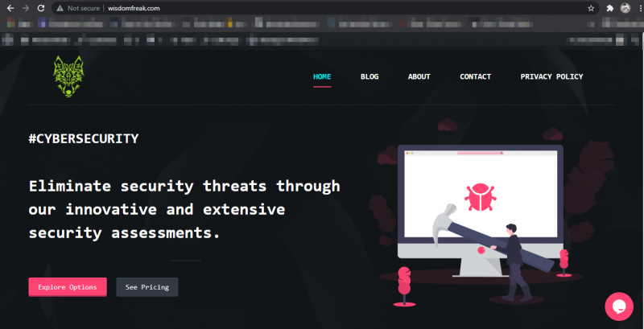This screenshot has width=644, height=329.
Task: Go to the HOME nav item
Action: 322,77
